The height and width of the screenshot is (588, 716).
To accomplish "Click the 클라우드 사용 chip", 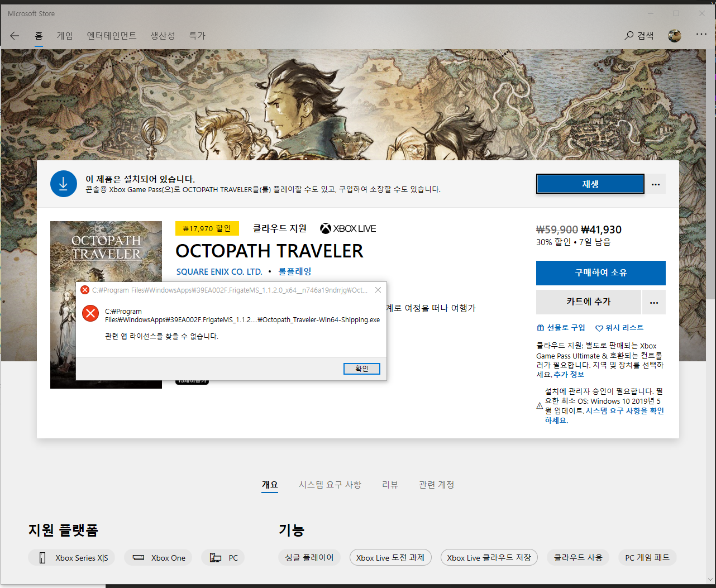I will 578,558.
